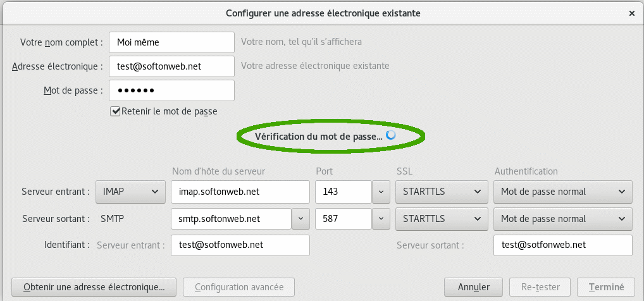This screenshot has height=301, width=644.
Task: Click Obtenir une adresse électronique button
Action: click(94, 287)
